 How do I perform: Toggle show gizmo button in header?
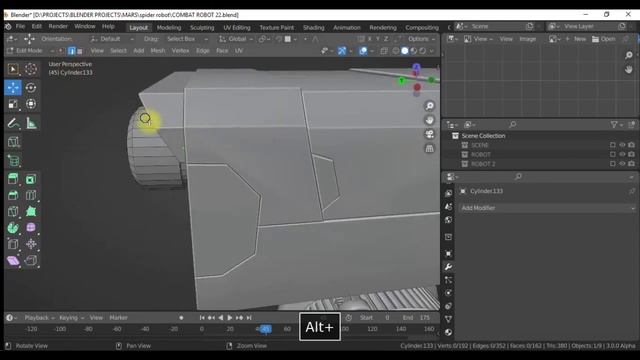342,51
